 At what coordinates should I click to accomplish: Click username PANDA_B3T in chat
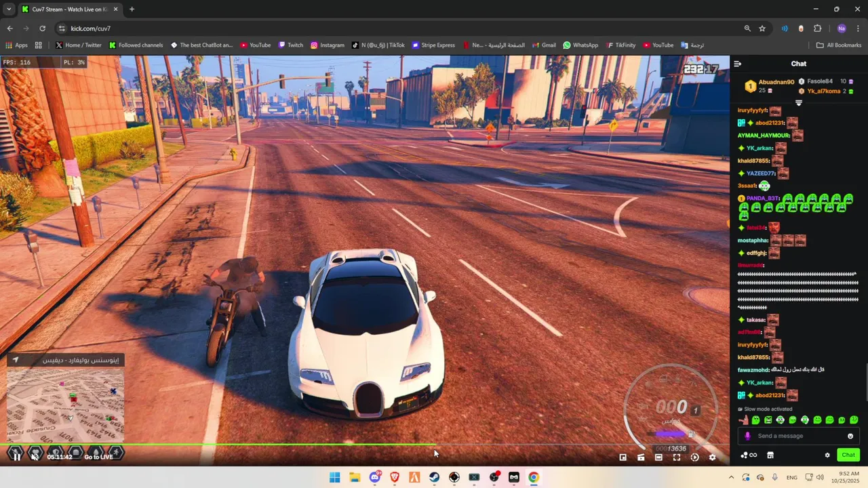(x=763, y=199)
